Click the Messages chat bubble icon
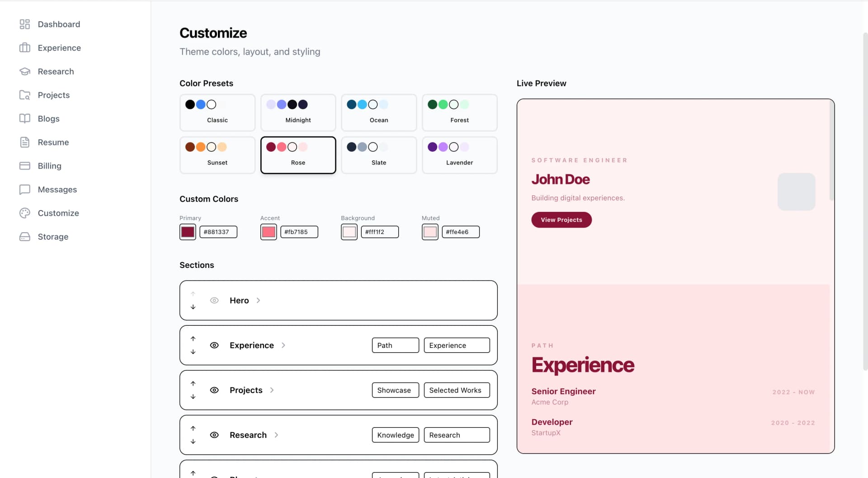This screenshot has height=478, width=868. [x=25, y=189]
